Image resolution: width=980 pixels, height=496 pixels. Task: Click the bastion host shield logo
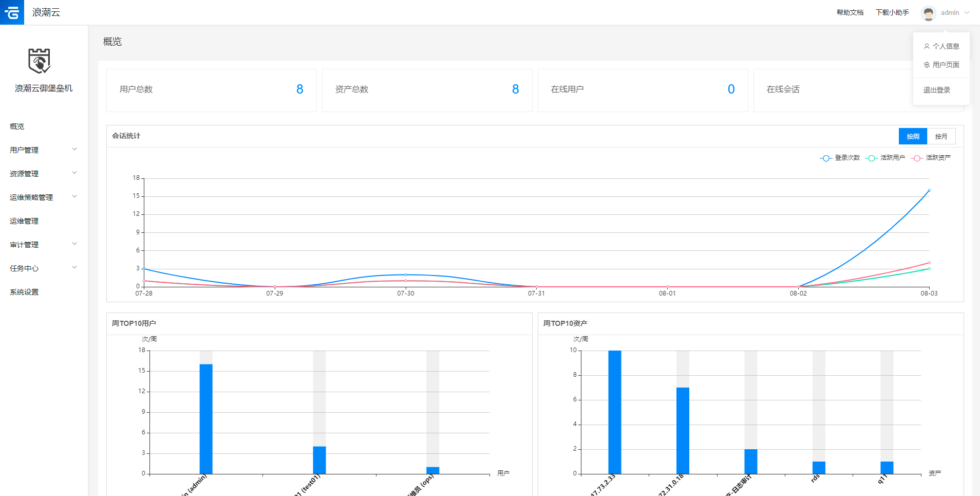pyautogui.click(x=39, y=61)
